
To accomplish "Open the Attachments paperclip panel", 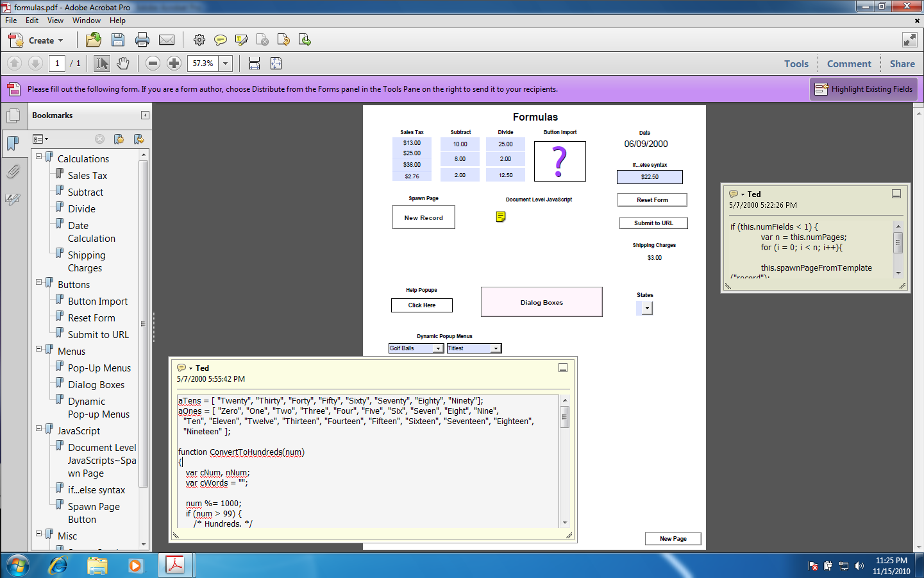I will (13, 171).
